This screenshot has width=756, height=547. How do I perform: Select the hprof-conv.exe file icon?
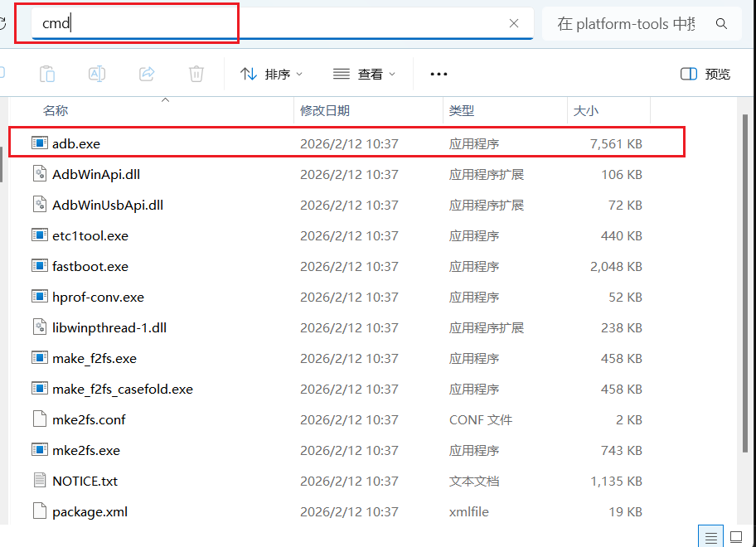tap(40, 296)
